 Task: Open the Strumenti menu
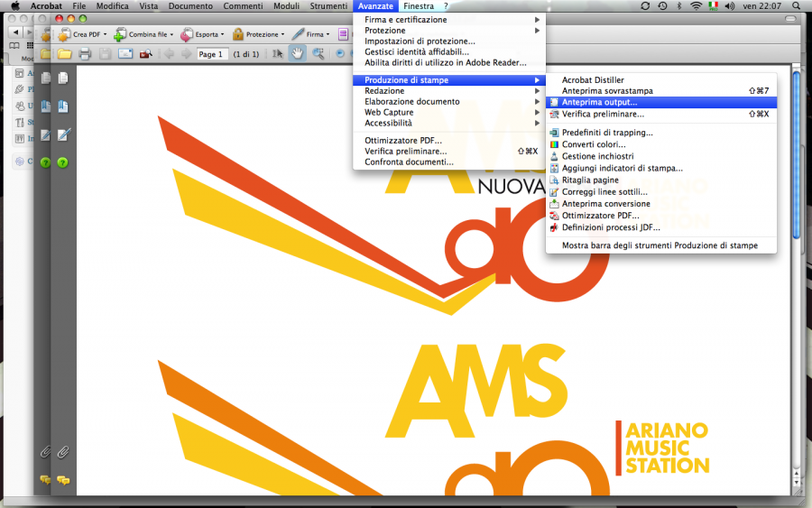pos(328,6)
